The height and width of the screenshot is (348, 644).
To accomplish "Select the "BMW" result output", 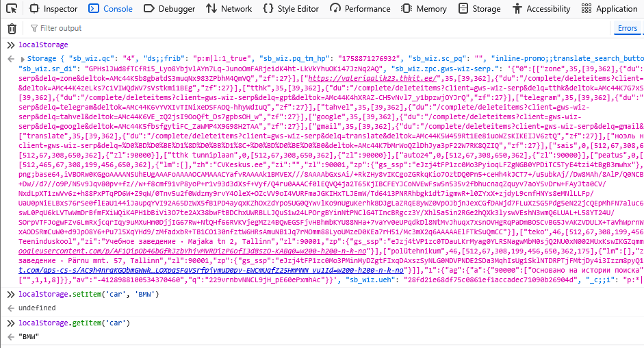I will pos(29,338).
